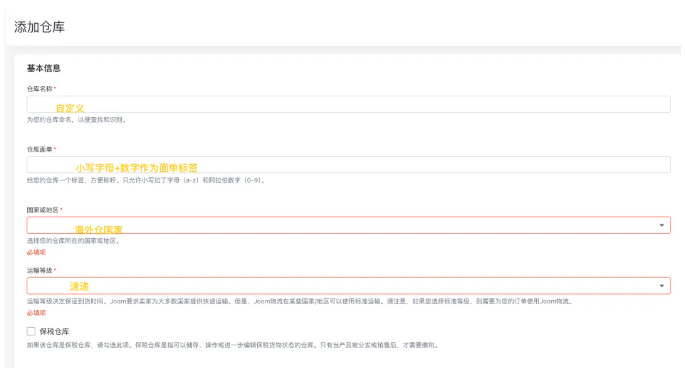Click the 仓库面单 label
The image size is (685, 371).
(39, 149)
